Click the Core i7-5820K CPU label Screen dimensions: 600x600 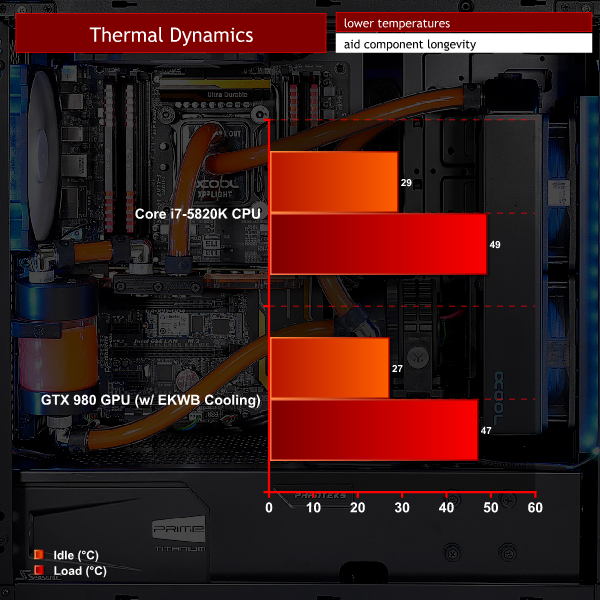(197, 214)
